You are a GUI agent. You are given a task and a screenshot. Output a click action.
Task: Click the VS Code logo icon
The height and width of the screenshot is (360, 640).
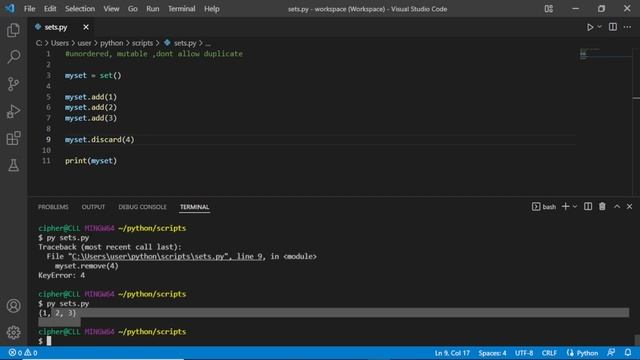click(10, 9)
